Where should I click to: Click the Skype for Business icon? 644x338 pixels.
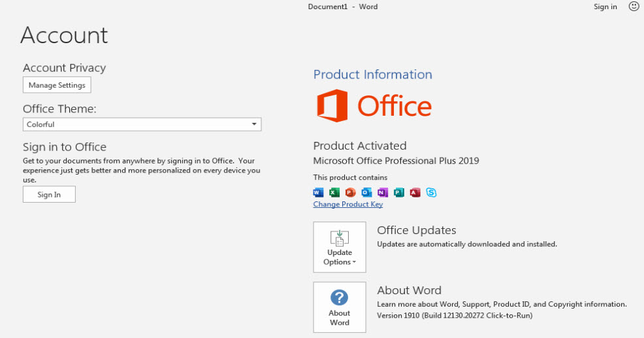tap(431, 192)
